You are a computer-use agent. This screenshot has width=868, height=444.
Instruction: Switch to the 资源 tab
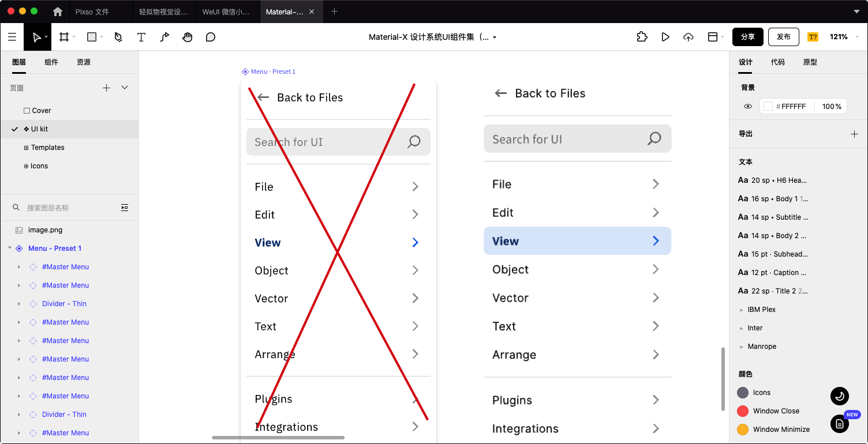pos(84,62)
